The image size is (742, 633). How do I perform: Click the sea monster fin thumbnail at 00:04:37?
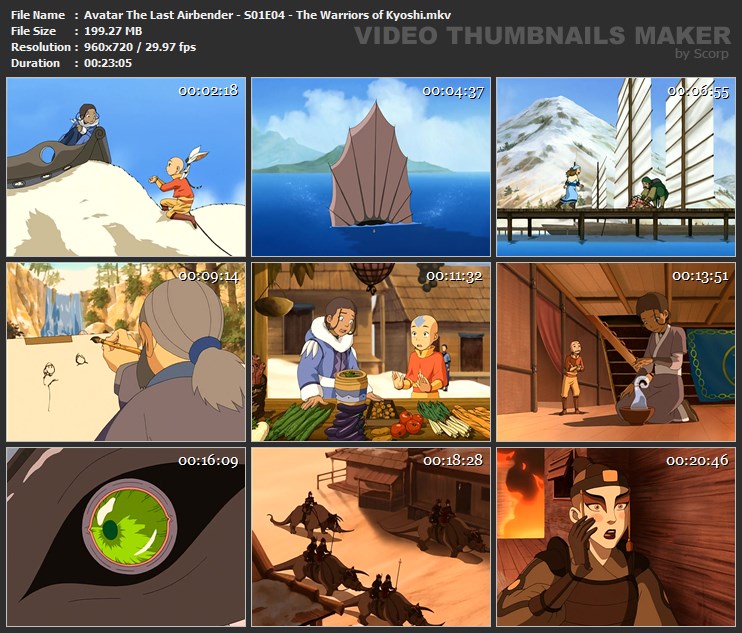(x=371, y=167)
